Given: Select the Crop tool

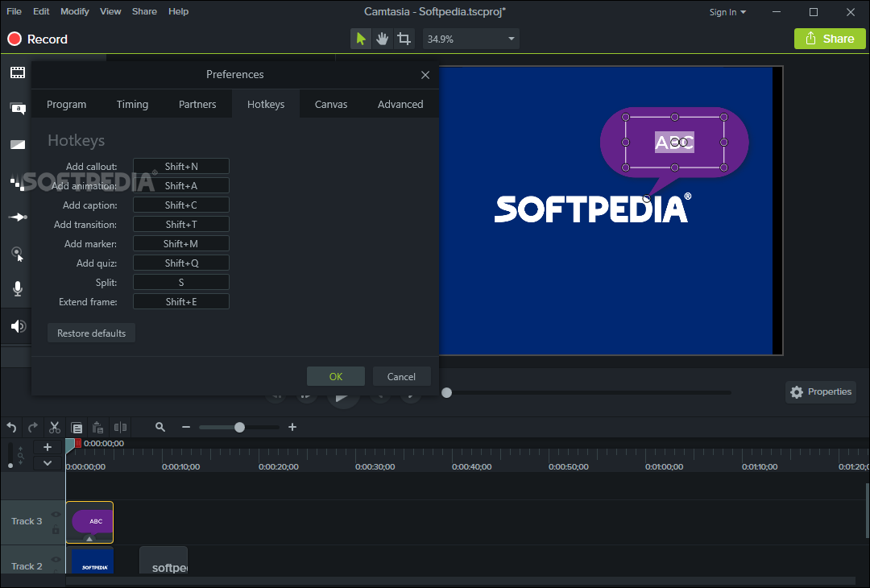Looking at the screenshot, I should pos(404,39).
